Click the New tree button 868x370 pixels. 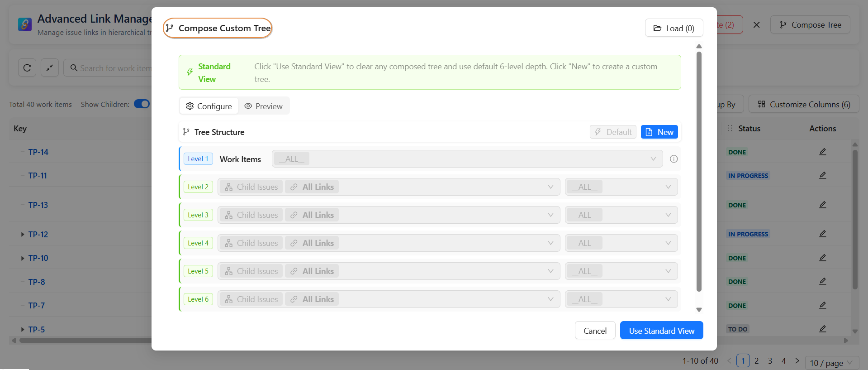[659, 132]
